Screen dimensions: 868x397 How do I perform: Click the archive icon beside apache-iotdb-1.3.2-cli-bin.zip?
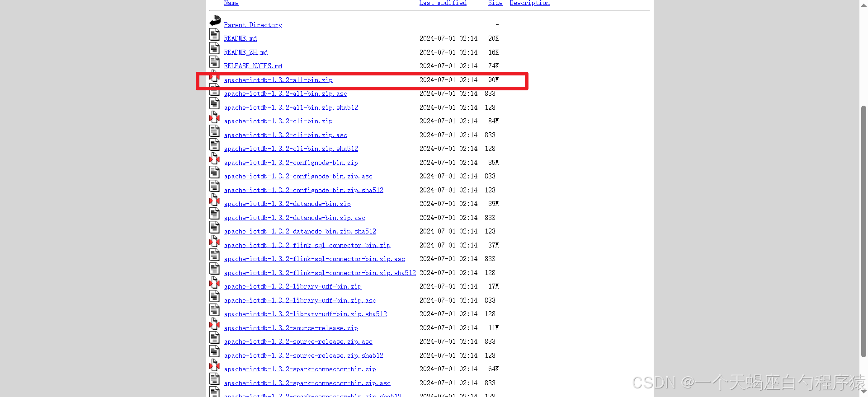[214, 117]
